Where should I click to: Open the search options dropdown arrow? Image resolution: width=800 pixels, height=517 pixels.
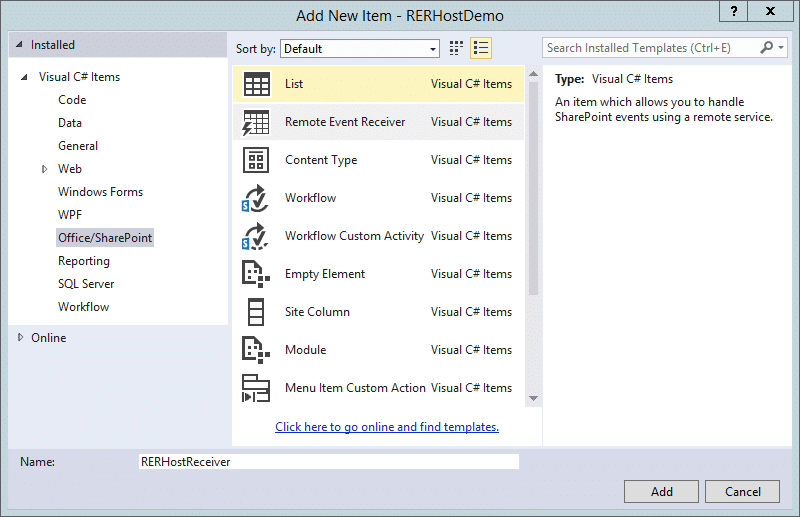781,48
